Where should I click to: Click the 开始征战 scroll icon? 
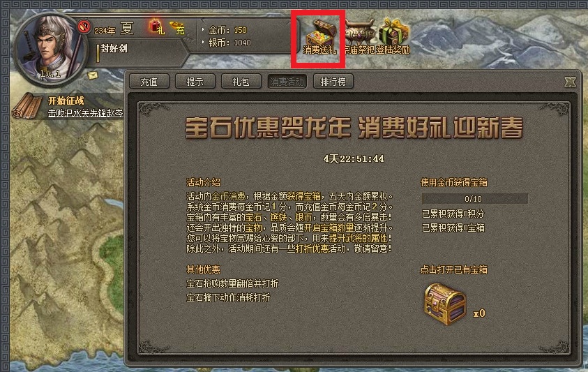click(x=27, y=106)
